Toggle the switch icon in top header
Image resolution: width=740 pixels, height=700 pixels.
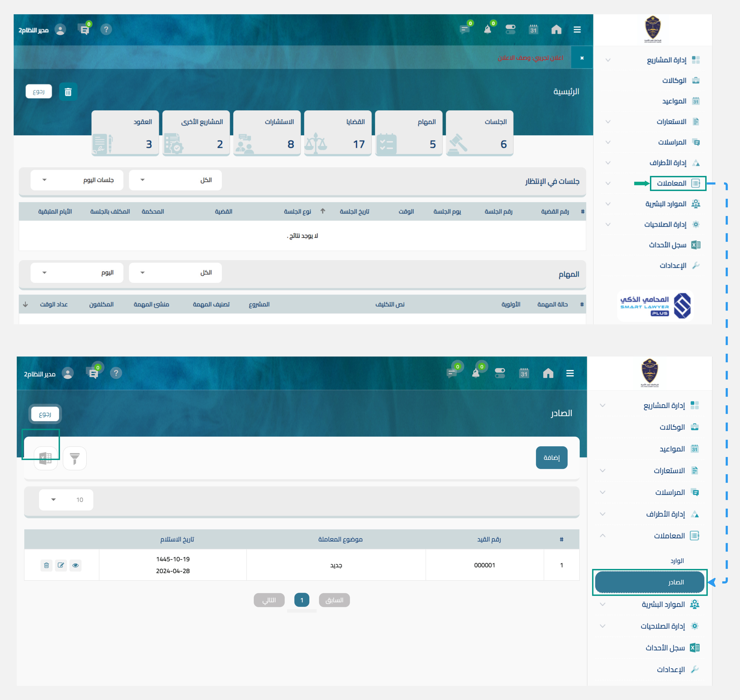coord(510,30)
